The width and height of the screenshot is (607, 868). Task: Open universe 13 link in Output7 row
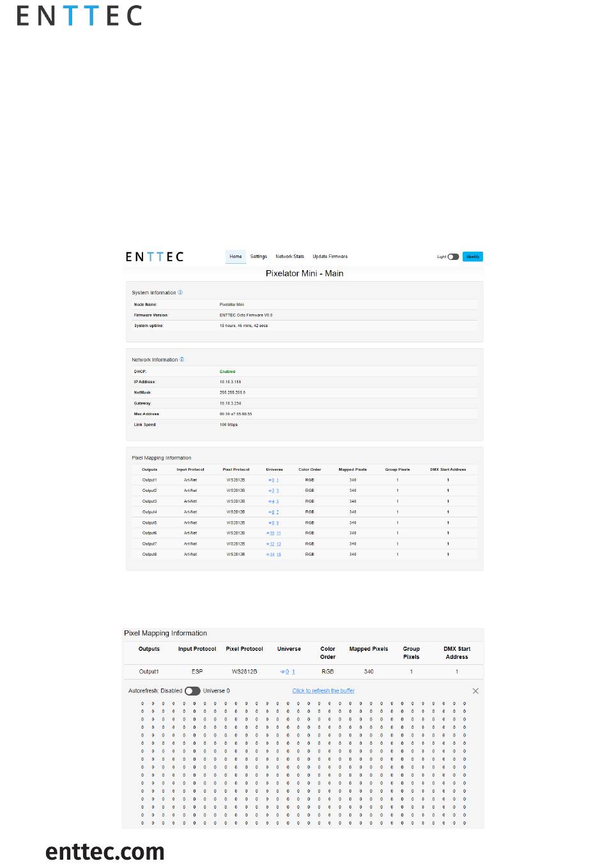click(279, 544)
